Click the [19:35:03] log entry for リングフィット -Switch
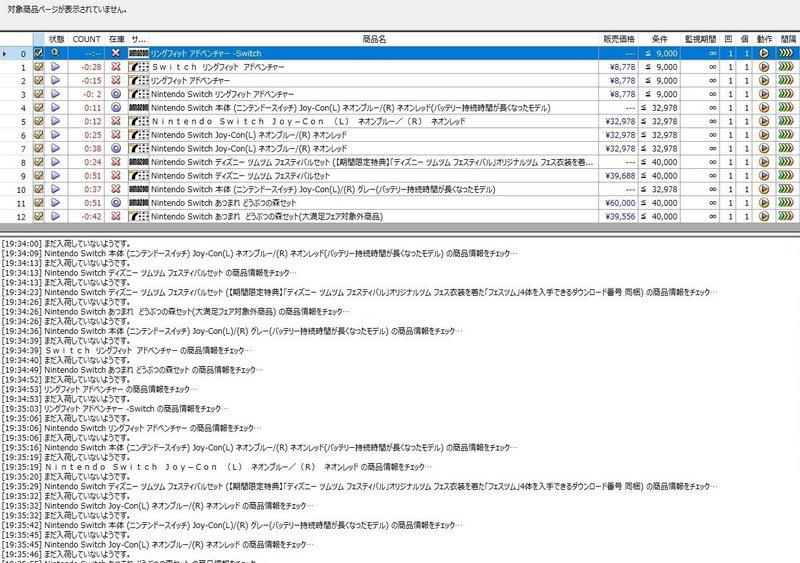The width and height of the screenshot is (800, 563). click(x=115, y=409)
